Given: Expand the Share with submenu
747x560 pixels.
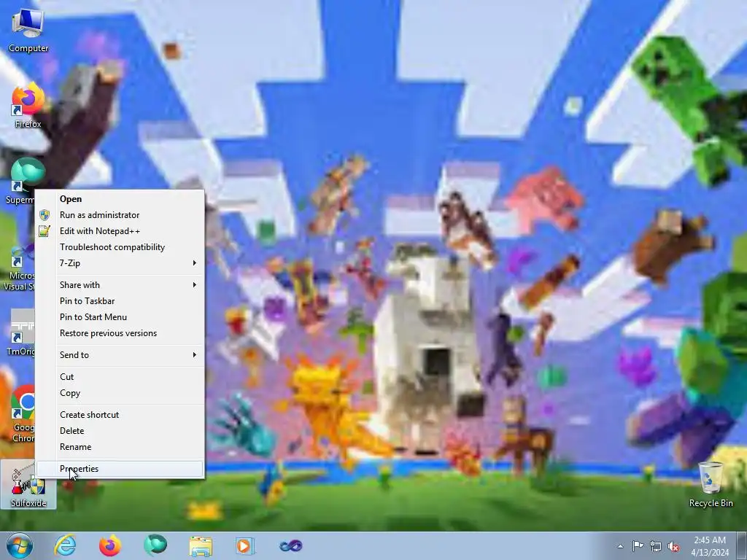Looking at the screenshot, I should click(120, 285).
